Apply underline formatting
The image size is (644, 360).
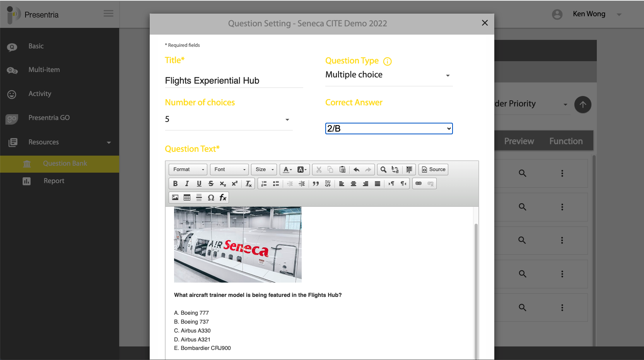[x=199, y=183]
